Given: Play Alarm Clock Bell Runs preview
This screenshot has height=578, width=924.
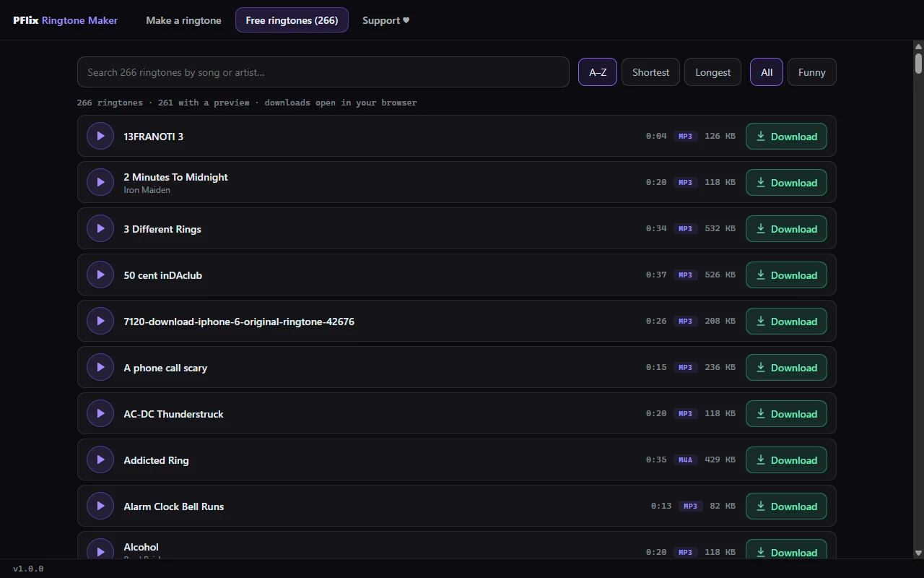Looking at the screenshot, I should click(x=100, y=506).
